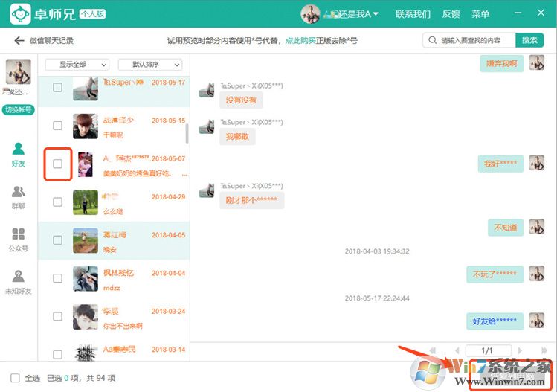This screenshot has height=392, width=557.
Task: Click the back arrow beside 微信聊天记录
Action: (x=19, y=41)
